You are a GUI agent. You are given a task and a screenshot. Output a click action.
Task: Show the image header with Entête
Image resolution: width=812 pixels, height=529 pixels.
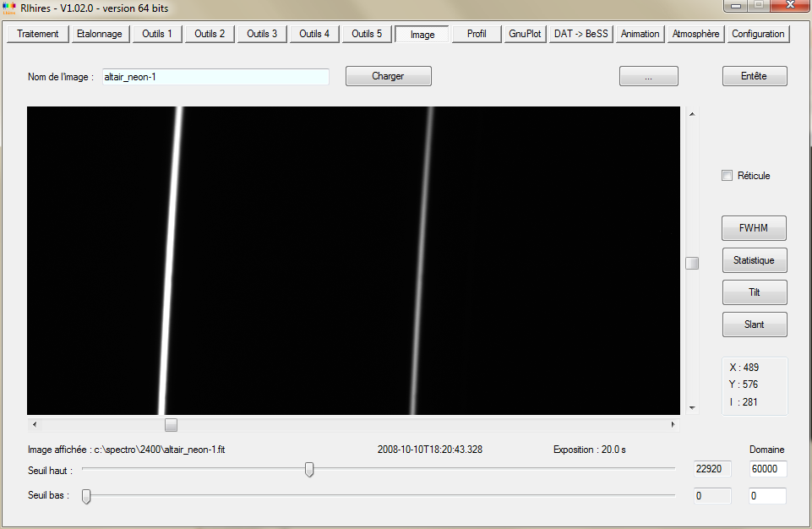[755, 76]
